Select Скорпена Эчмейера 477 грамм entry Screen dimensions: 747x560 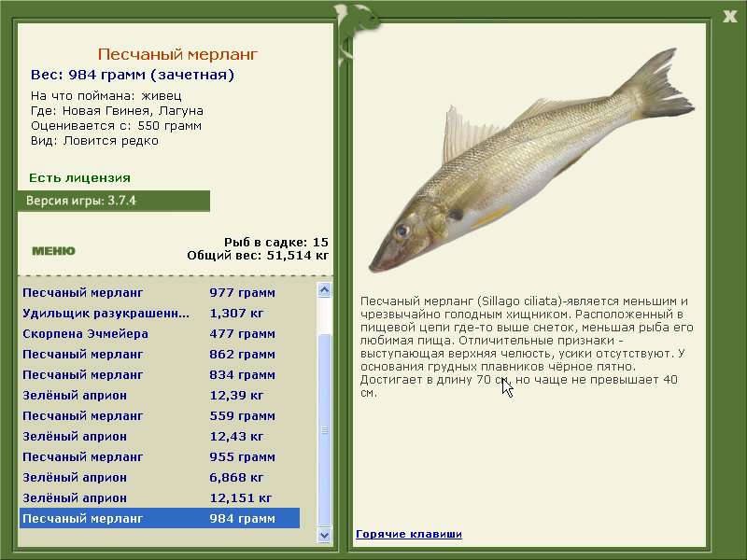pyautogui.click(x=160, y=334)
